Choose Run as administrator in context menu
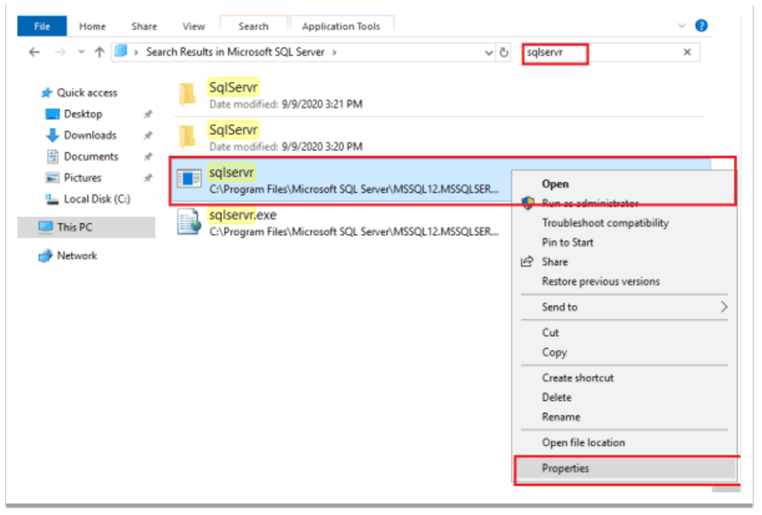Screen dimensions: 762x515 click(590, 204)
